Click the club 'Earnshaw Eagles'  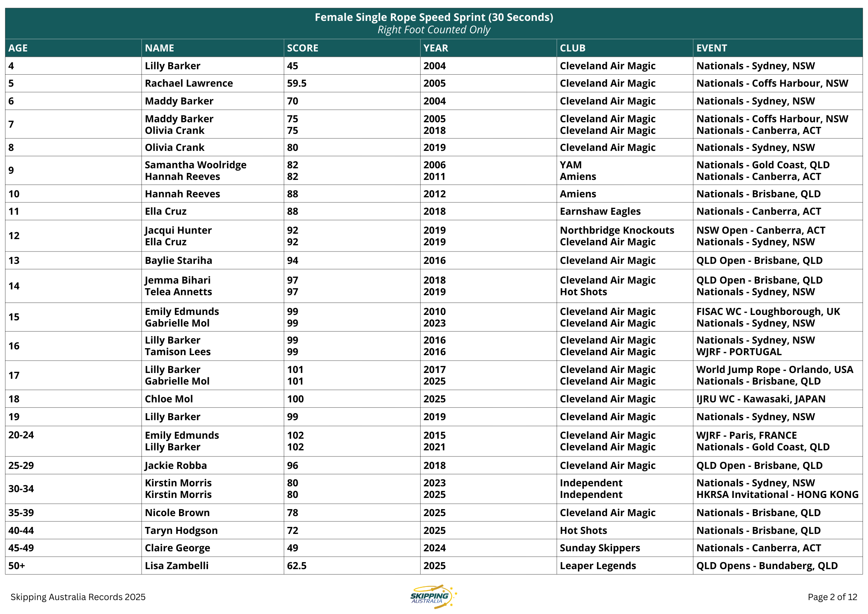[600, 211]
